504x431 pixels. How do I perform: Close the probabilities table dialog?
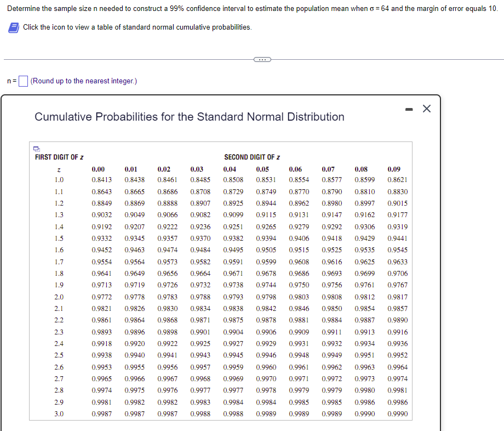(x=427, y=109)
